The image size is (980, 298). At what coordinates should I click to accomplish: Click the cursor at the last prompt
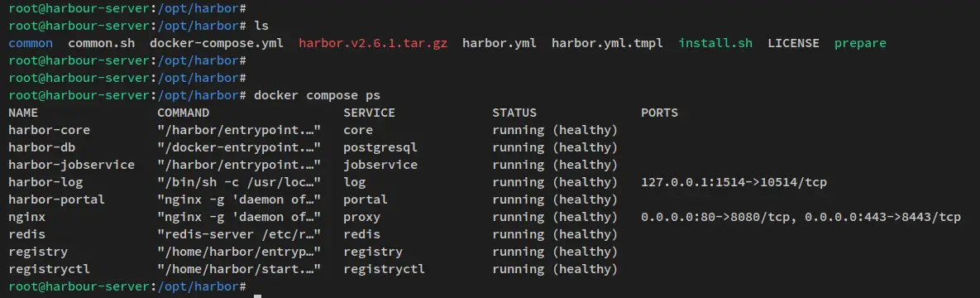257,286
